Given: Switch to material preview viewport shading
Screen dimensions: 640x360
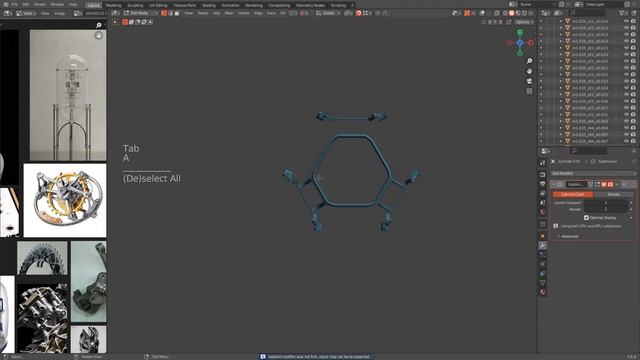Looking at the screenshot, I should [518, 13].
